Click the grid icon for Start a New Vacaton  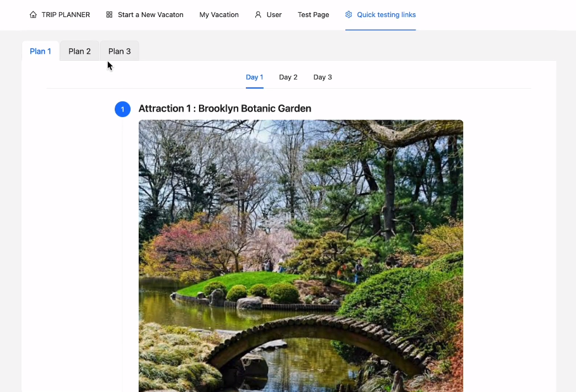110,15
